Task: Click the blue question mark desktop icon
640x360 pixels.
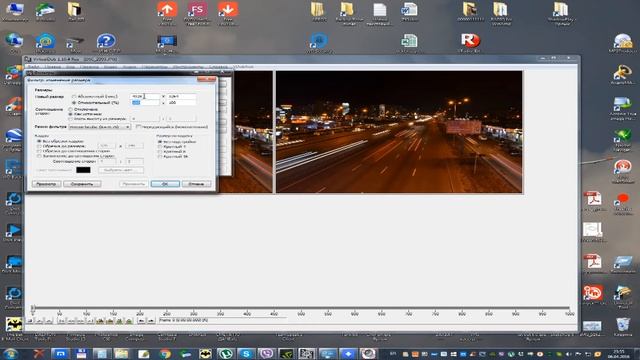Action: pyautogui.click(x=106, y=41)
